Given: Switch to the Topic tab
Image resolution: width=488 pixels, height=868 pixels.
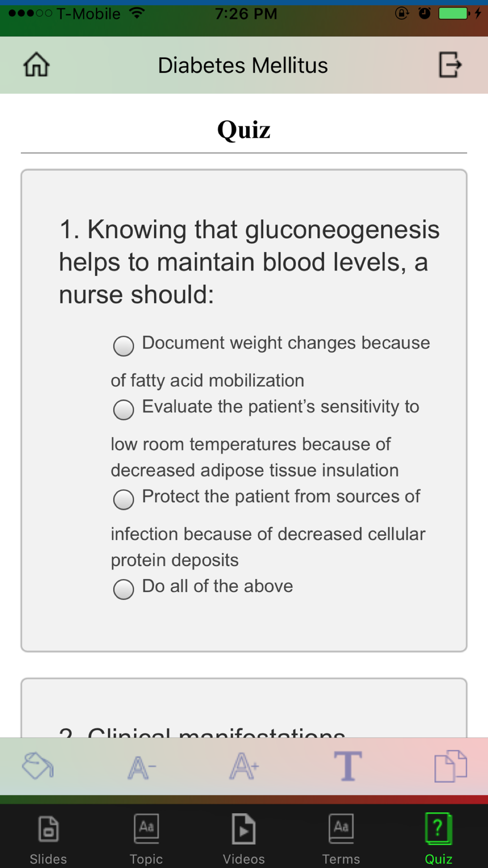Looking at the screenshot, I should [146, 839].
